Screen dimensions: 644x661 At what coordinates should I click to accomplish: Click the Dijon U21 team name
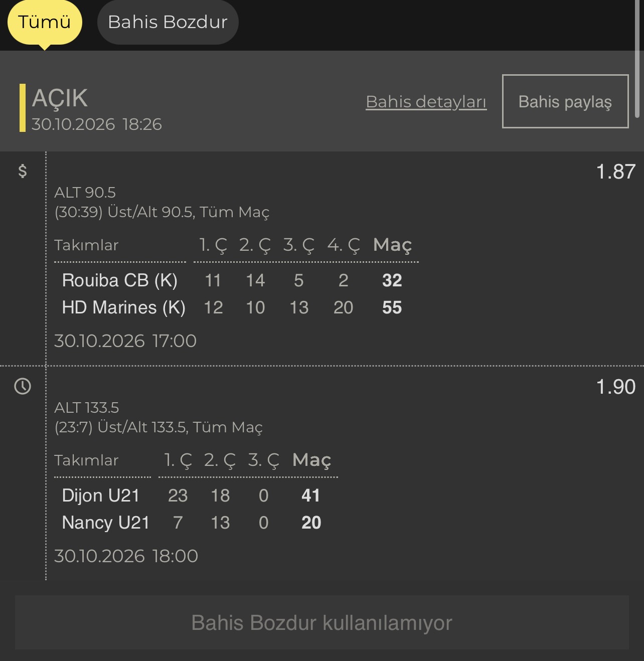100,495
